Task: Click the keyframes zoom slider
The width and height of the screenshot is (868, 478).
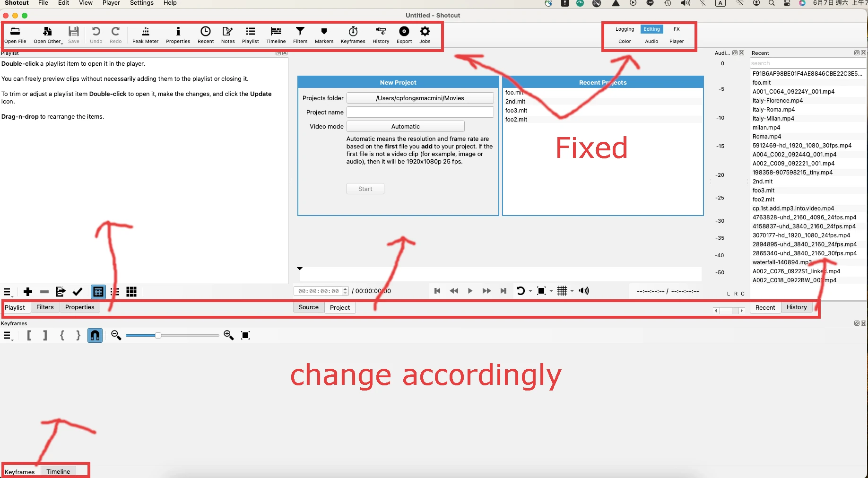Action: pos(172,335)
